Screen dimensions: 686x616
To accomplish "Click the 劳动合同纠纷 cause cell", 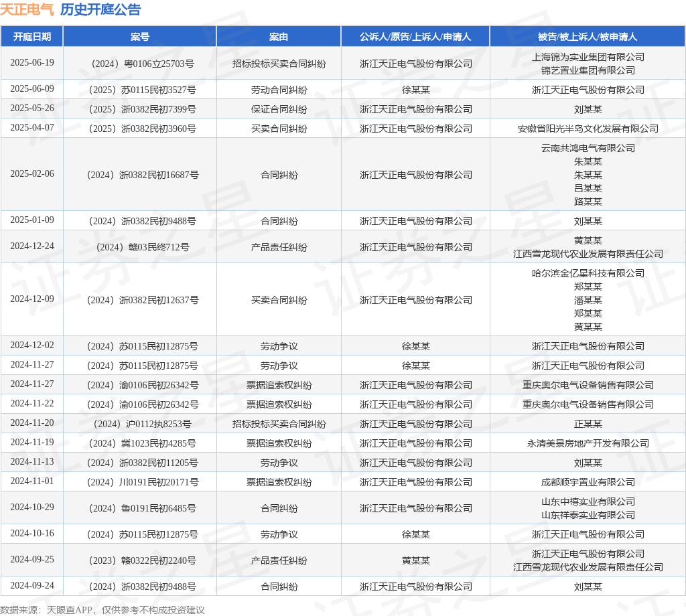I will point(279,90).
